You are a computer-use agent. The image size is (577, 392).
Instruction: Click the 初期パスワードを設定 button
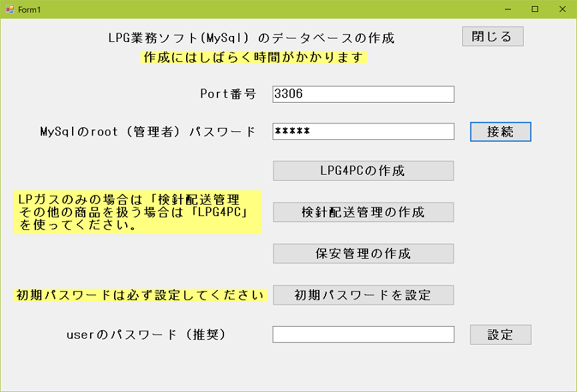(x=363, y=295)
